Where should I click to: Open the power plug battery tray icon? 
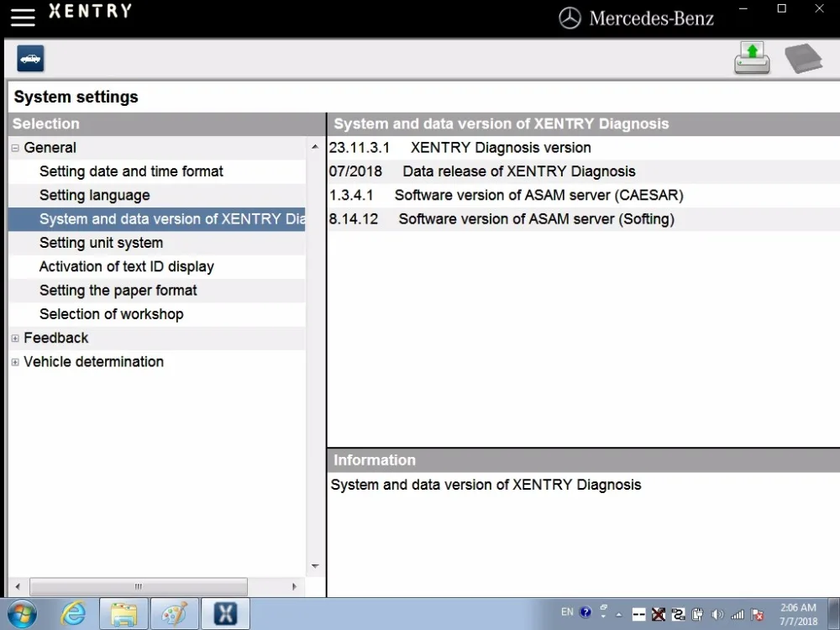click(x=697, y=615)
